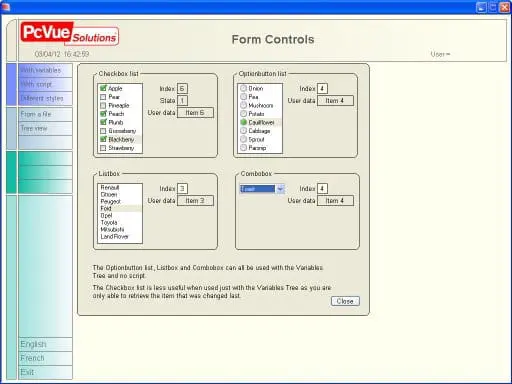Viewport: 512px width, 384px height.
Task: Choose the Sprout radio option
Action: [x=244, y=139]
